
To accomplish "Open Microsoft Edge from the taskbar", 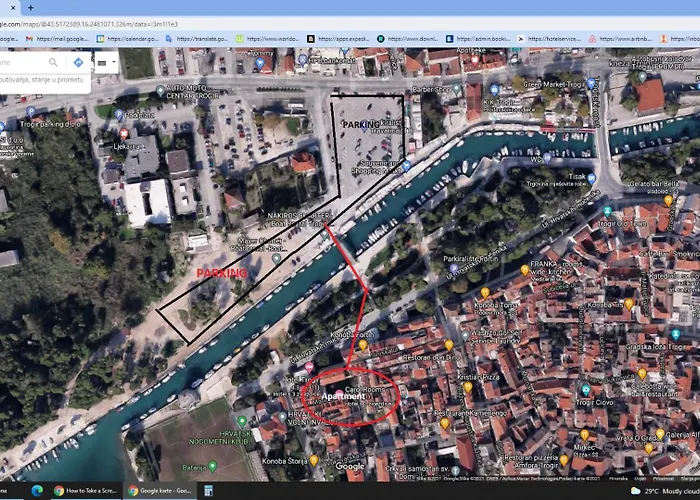I will tap(38, 491).
